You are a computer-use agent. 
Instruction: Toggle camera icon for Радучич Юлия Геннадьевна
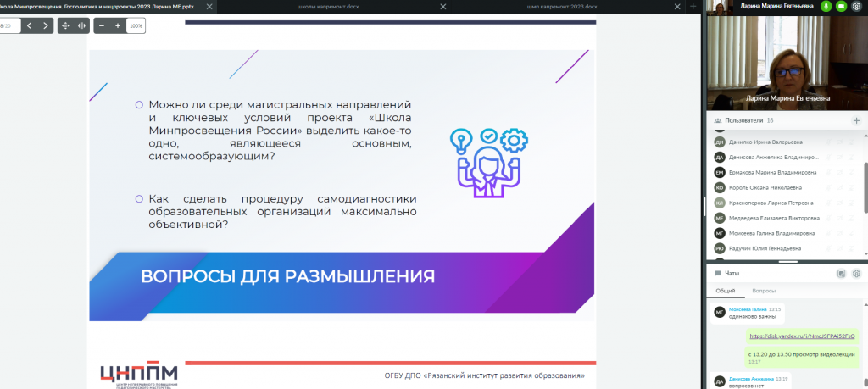click(x=840, y=248)
